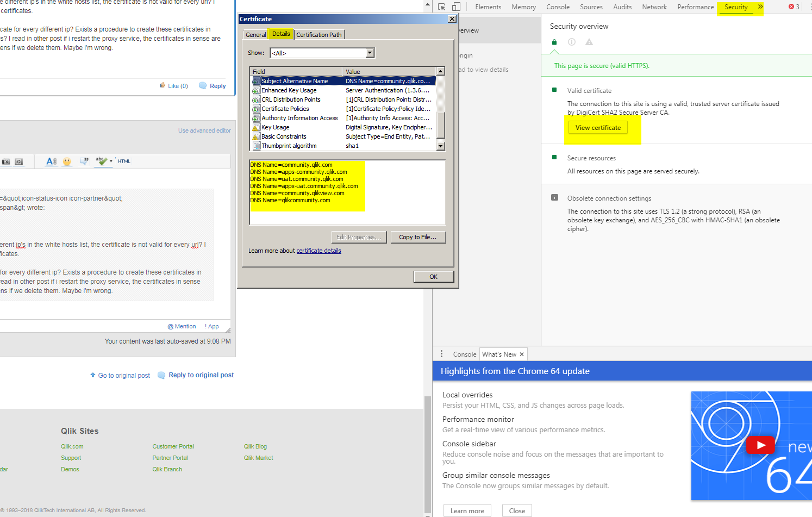Click the field list scroll-up arrow
The image size is (812, 517).
(441, 71)
